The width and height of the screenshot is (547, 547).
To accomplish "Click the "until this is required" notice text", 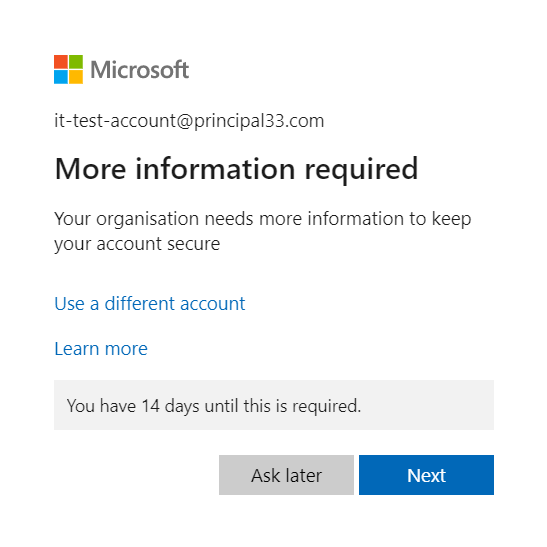I will coord(283,406).
